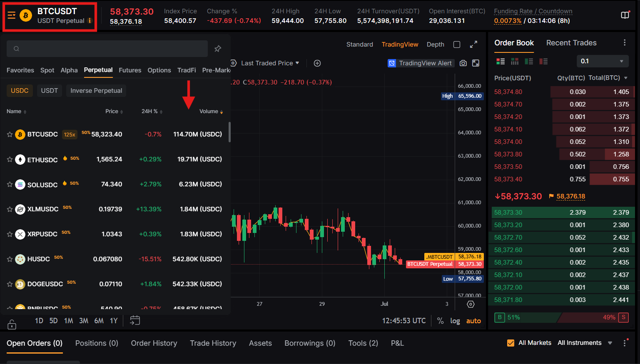This screenshot has height=364, width=640.
Task: Show only asks with the red order book icon
Action: coord(543,62)
